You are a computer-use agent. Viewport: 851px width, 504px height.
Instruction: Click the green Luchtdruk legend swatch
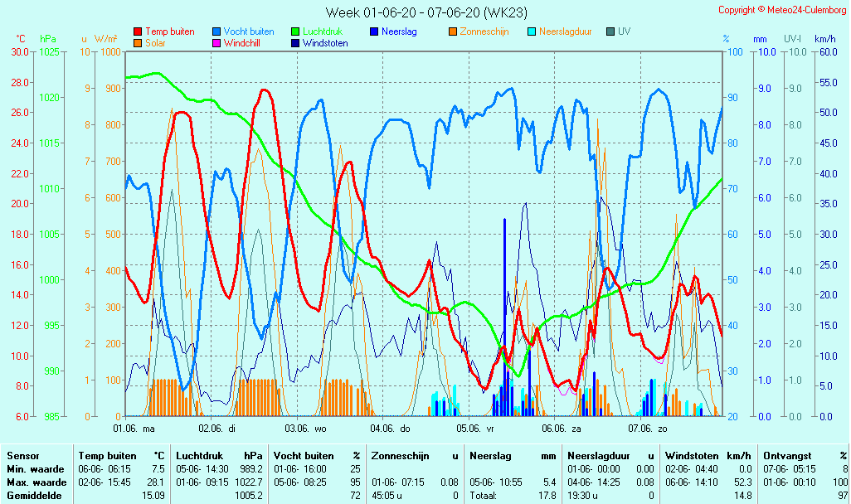coord(295,31)
